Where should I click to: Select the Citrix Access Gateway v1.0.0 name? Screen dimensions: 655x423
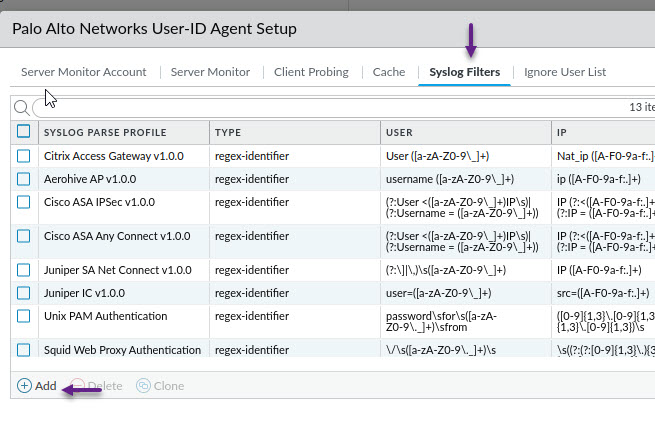pos(114,156)
